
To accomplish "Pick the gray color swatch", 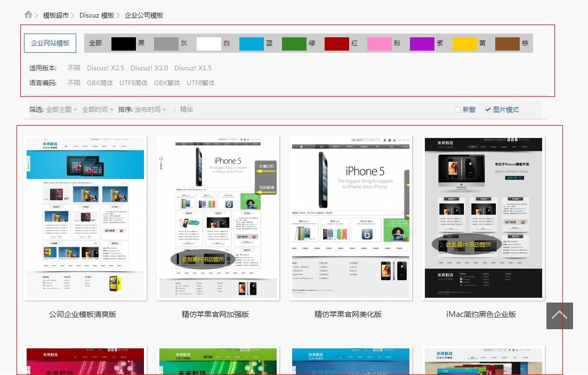I will pyautogui.click(x=166, y=44).
